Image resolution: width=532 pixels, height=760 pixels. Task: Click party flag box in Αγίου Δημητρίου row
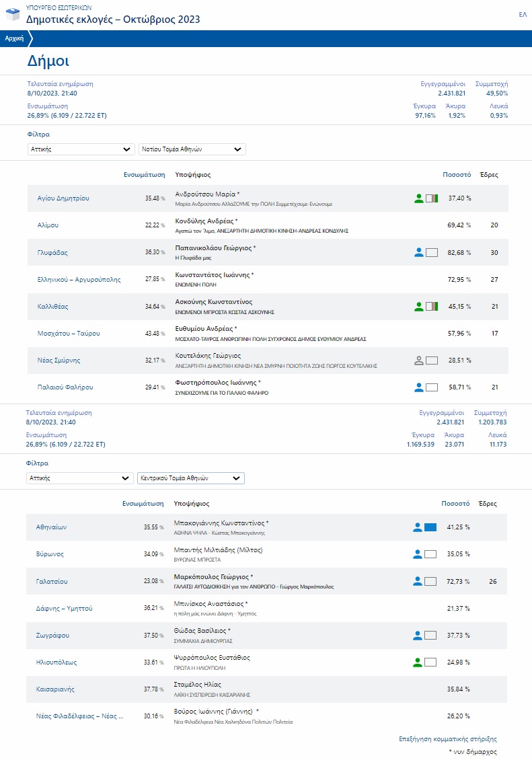click(x=432, y=198)
